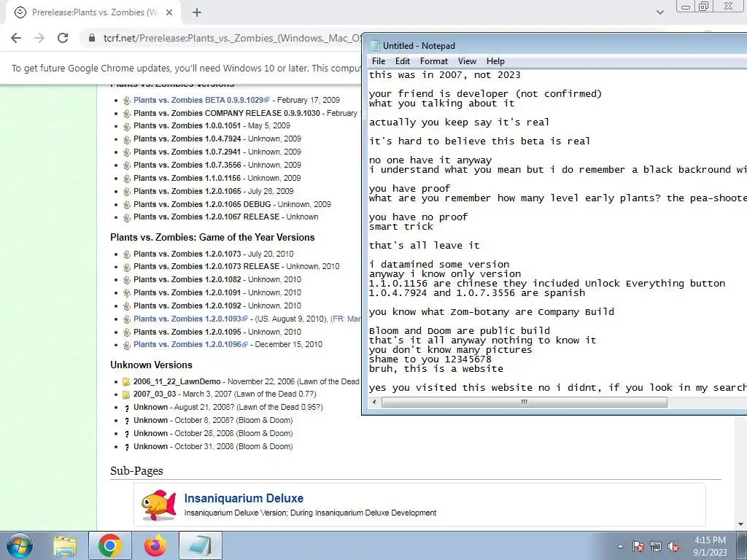
Task: Click Notepad title bar document icon
Action: pyautogui.click(x=375, y=46)
